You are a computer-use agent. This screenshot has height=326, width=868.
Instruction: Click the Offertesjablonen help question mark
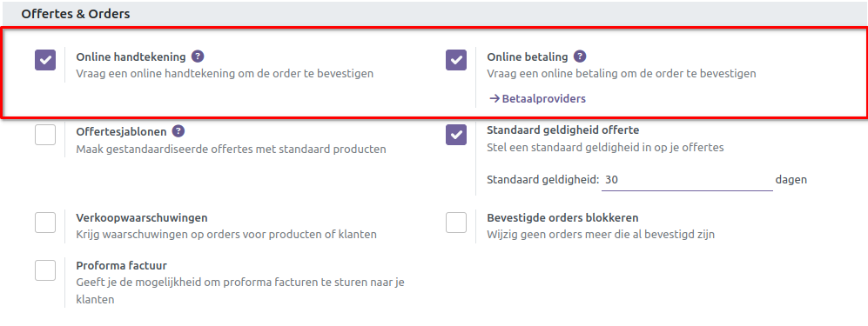pyautogui.click(x=178, y=131)
